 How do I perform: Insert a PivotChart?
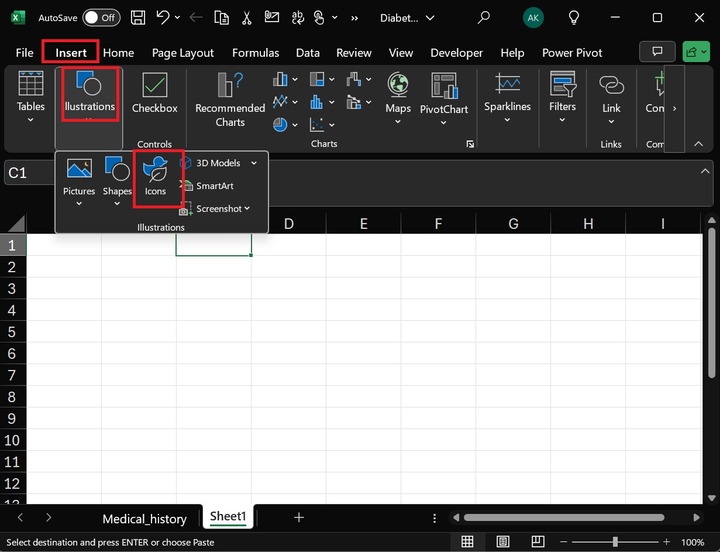[443, 86]
